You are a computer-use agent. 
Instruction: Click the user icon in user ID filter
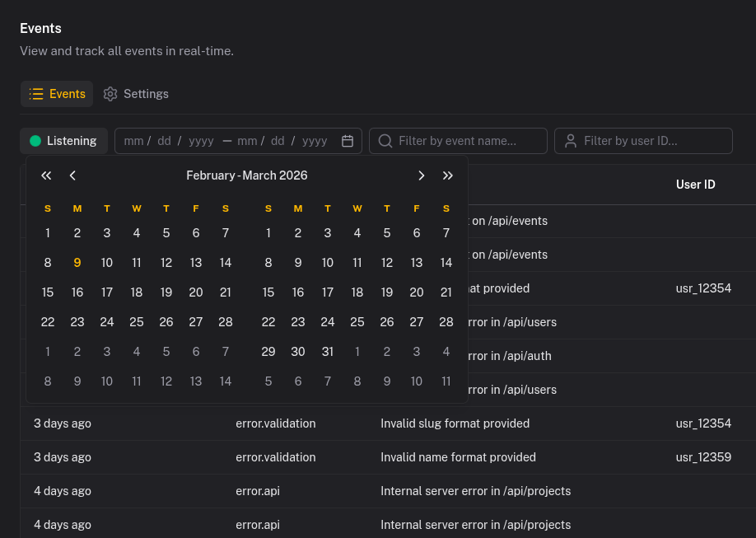tap(570, 141)
